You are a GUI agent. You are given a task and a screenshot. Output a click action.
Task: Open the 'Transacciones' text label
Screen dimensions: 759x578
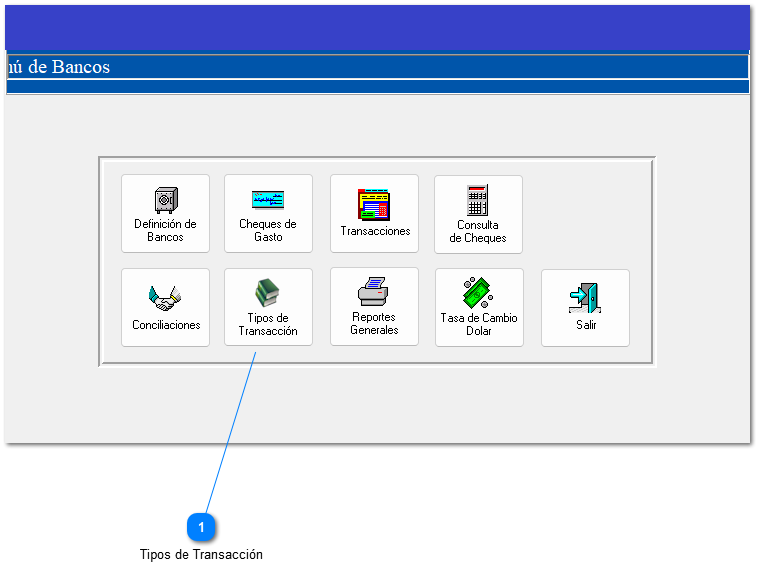click(x=375, y=231)
